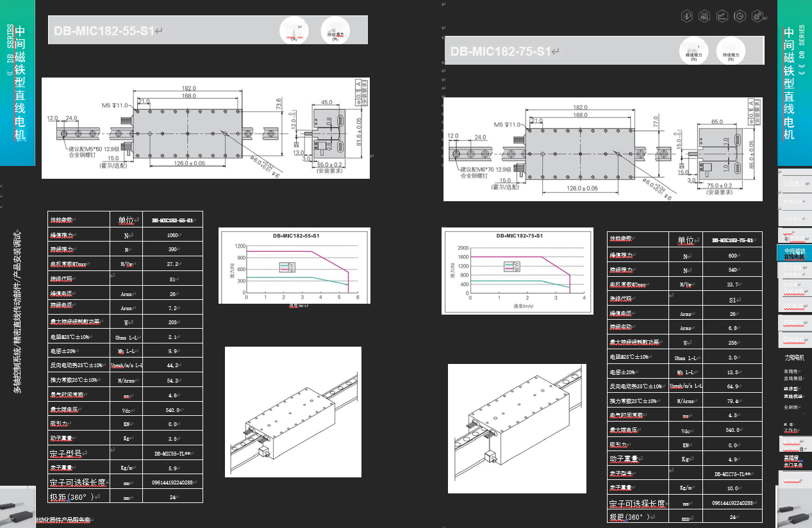The image size is (812, 528).
Task: Click the value 79.4 in the right table
Action: 733,401
